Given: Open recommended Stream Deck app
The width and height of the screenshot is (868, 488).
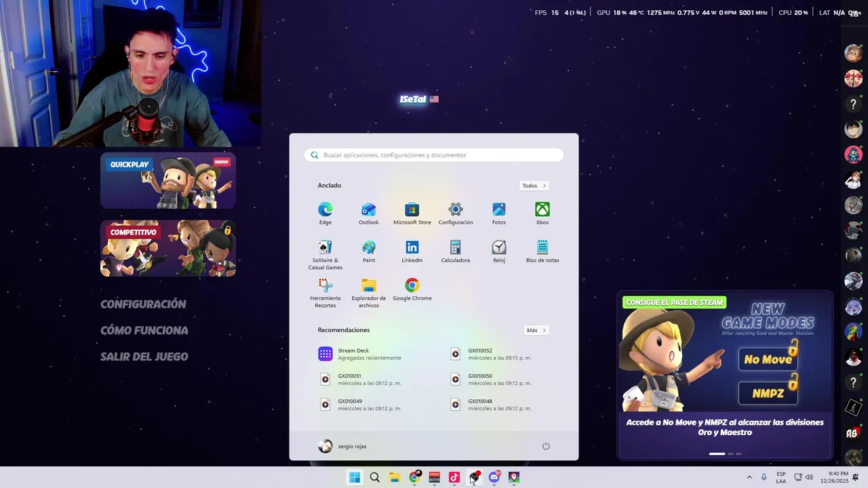Looking at the screenshot, I should coord(369,354).
